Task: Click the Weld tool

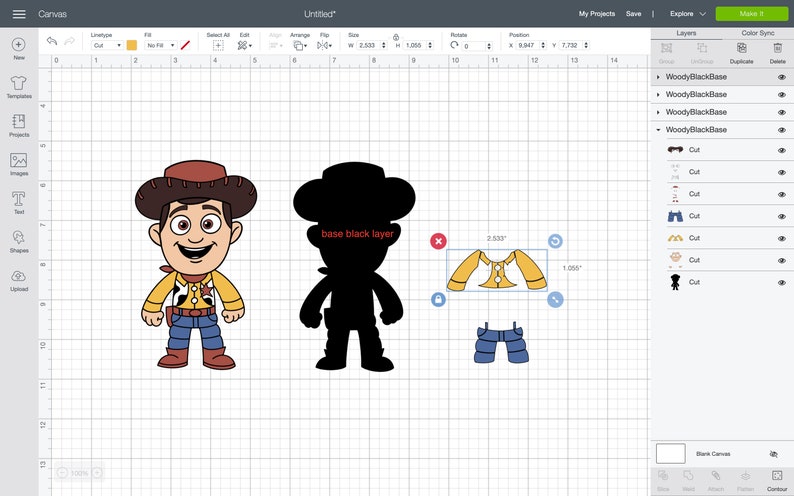Action: coord(688,480)
